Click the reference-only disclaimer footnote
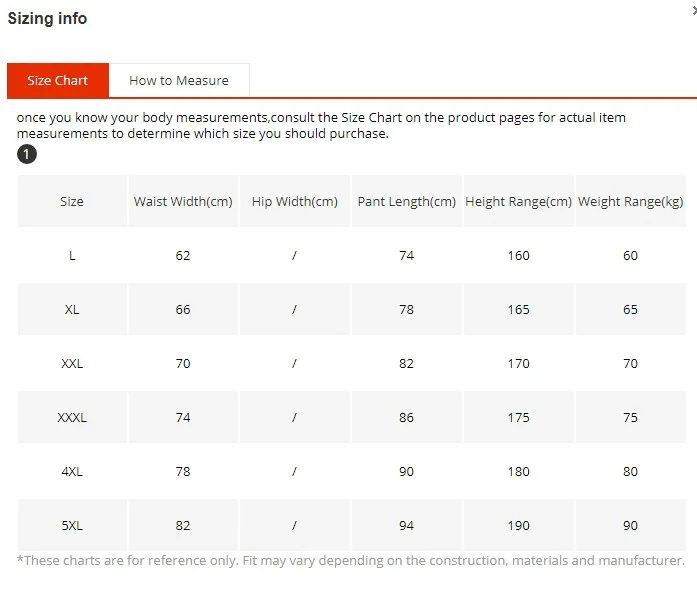This screenshot has height=607, width=697. (351, 560)
